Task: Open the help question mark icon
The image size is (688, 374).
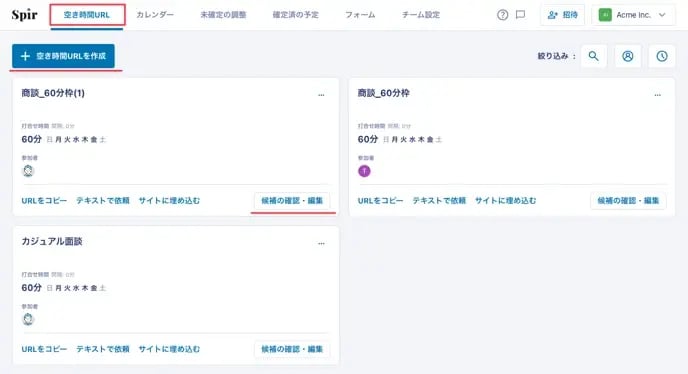Action: tap(502, 15)
